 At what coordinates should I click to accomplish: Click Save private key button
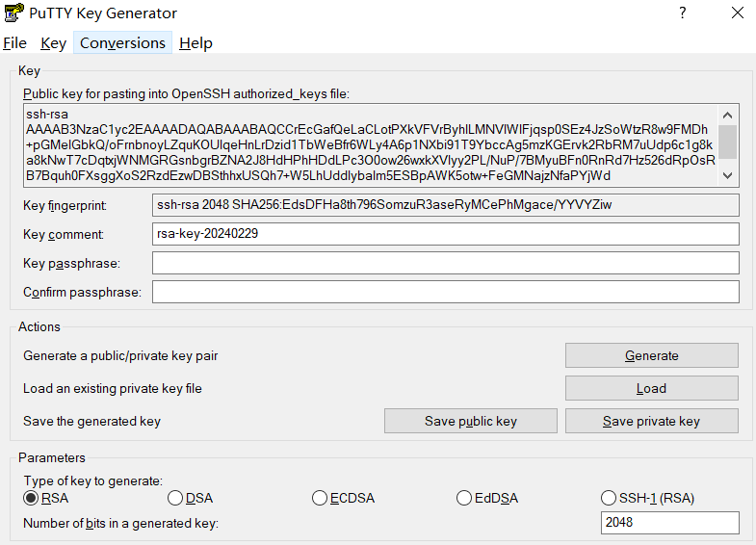[651, 421]
